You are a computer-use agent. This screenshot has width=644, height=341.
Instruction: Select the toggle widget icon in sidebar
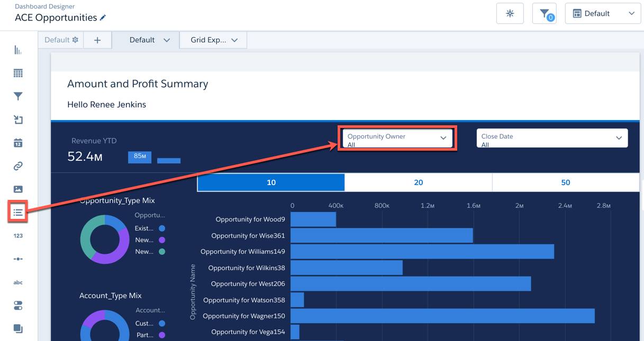[x=18, y=306]
